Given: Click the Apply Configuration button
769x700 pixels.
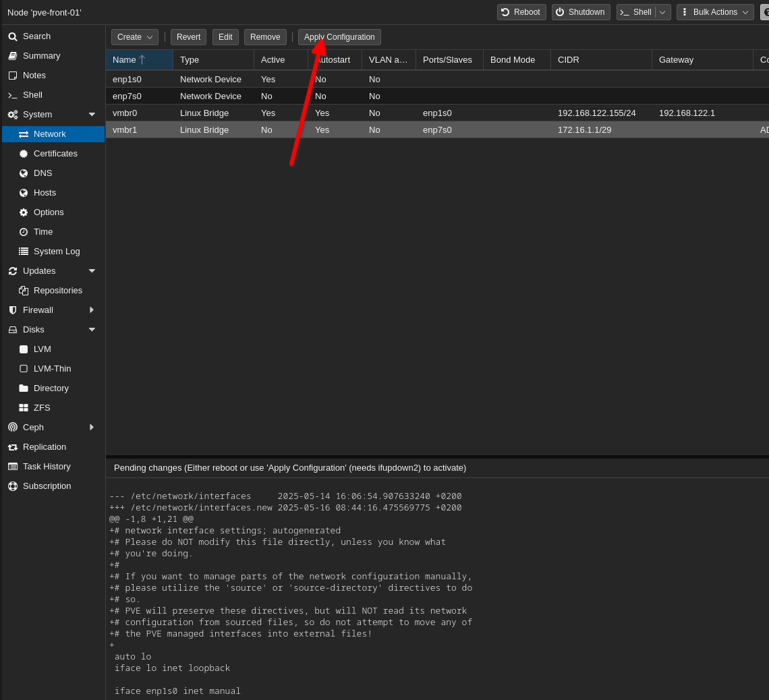Looking at the screenshot, I should [x=339, y=37].
